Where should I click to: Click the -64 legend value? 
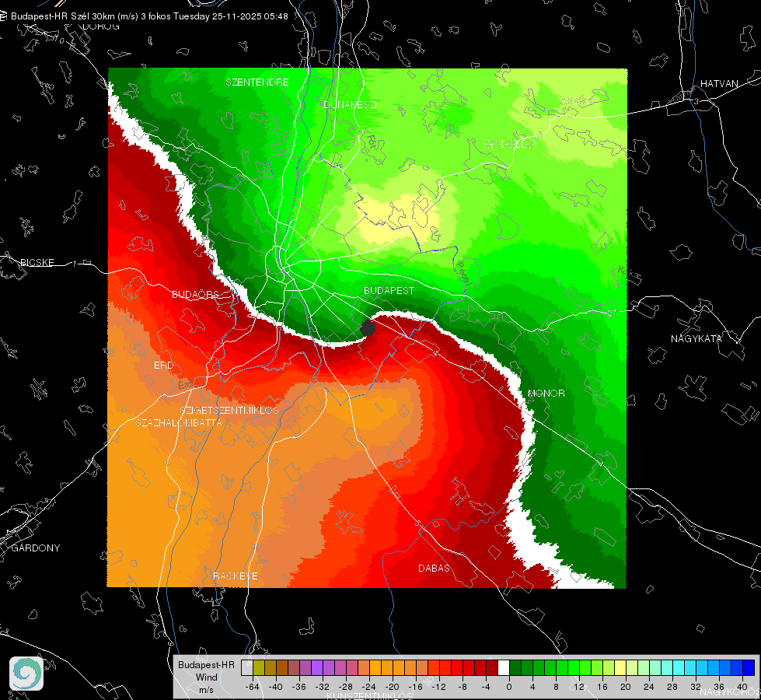tap(253, 687)
